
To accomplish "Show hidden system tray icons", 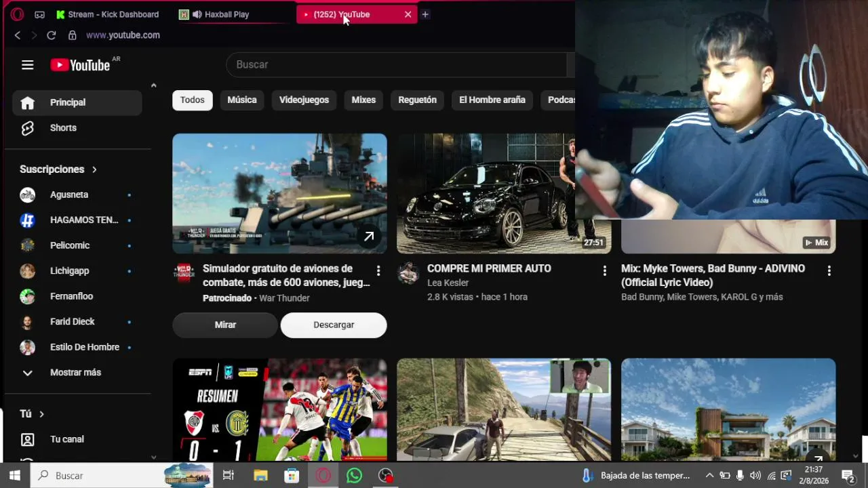I will 709,476.
